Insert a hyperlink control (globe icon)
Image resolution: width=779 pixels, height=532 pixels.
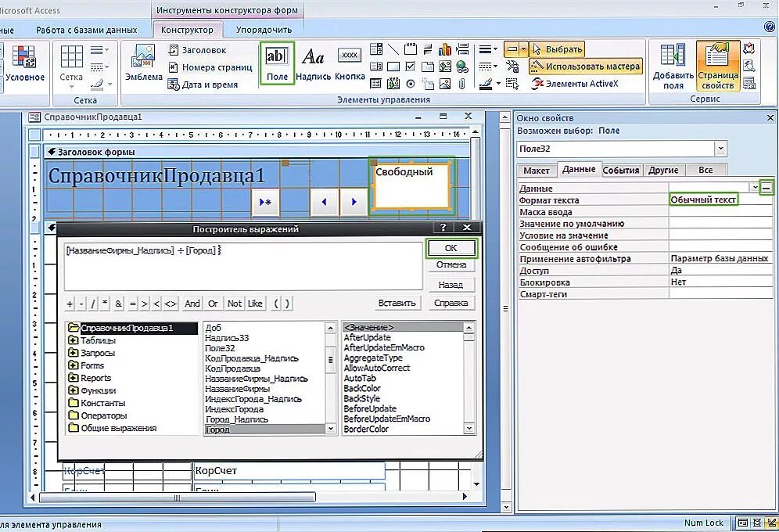point(462,66)
